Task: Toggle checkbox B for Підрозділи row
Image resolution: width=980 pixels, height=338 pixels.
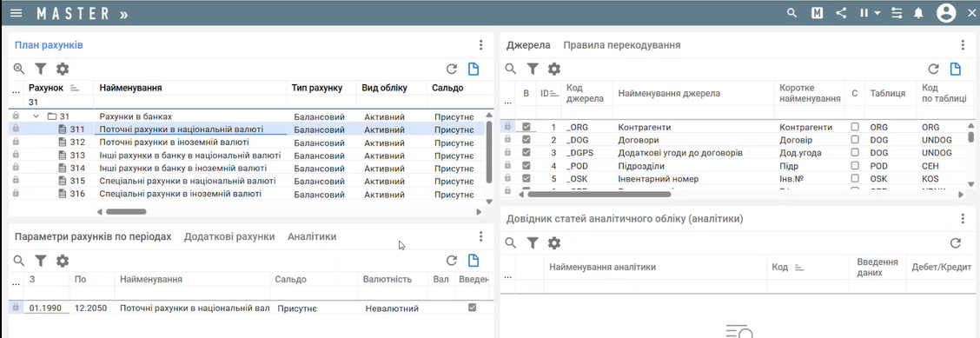Action: [526, 166]
